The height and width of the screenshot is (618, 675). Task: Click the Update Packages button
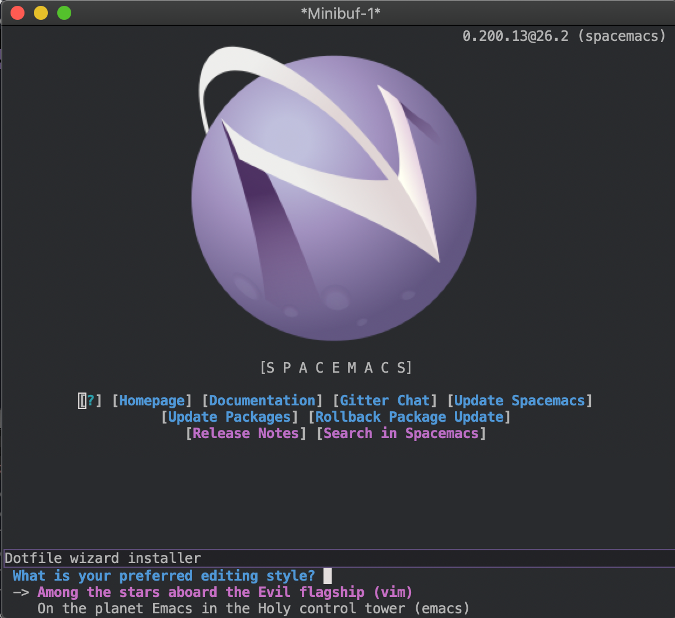tap(229, 417)
